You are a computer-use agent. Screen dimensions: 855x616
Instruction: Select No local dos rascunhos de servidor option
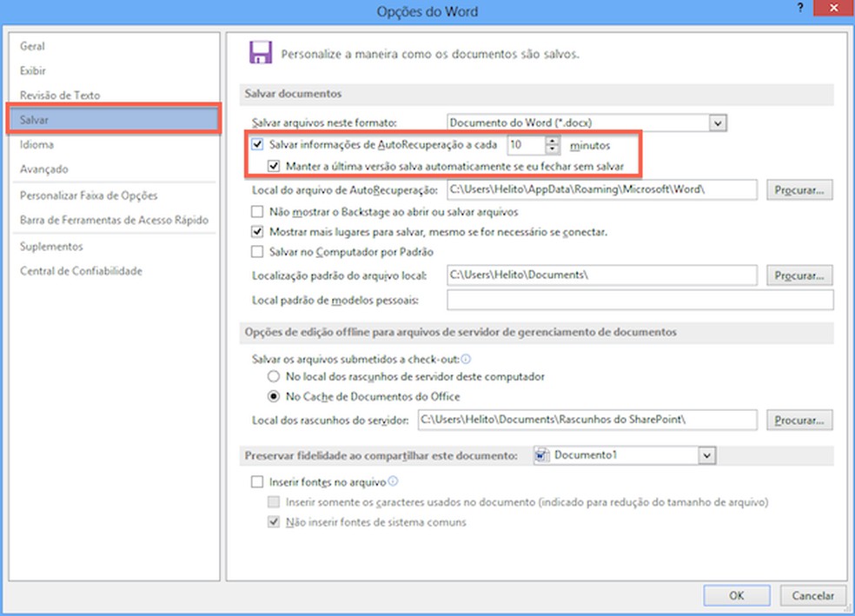point(273,377)
